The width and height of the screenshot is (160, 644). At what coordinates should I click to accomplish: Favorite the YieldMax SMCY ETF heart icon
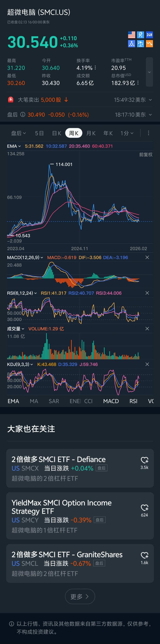[144, 508]
